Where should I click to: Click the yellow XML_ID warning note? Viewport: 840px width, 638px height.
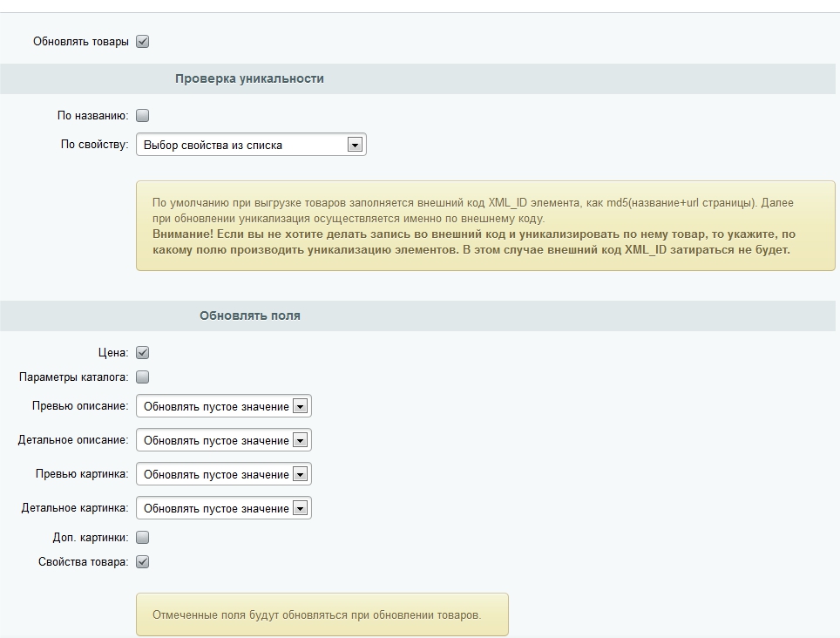[485, 226]
